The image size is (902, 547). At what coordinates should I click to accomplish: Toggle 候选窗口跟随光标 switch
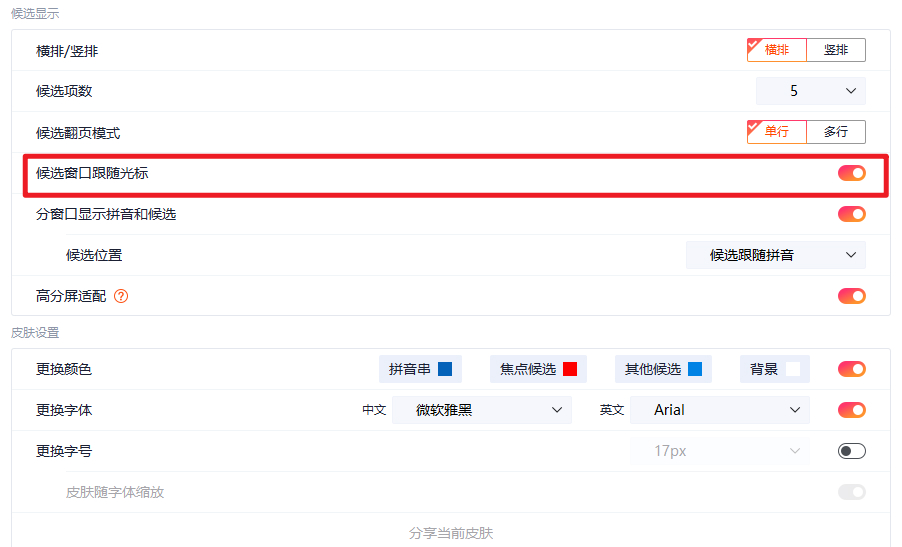851,173
